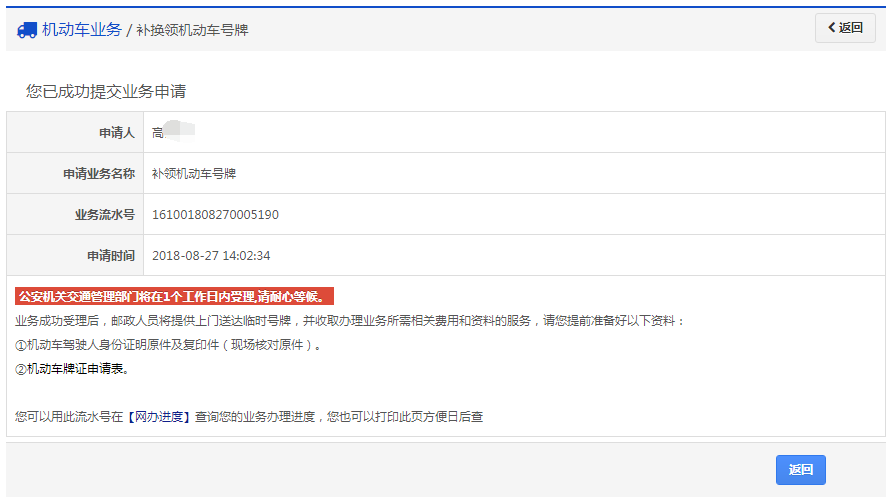Select the 申请人 row label
This screenshot has width=891, height=504.
[116, 132]
